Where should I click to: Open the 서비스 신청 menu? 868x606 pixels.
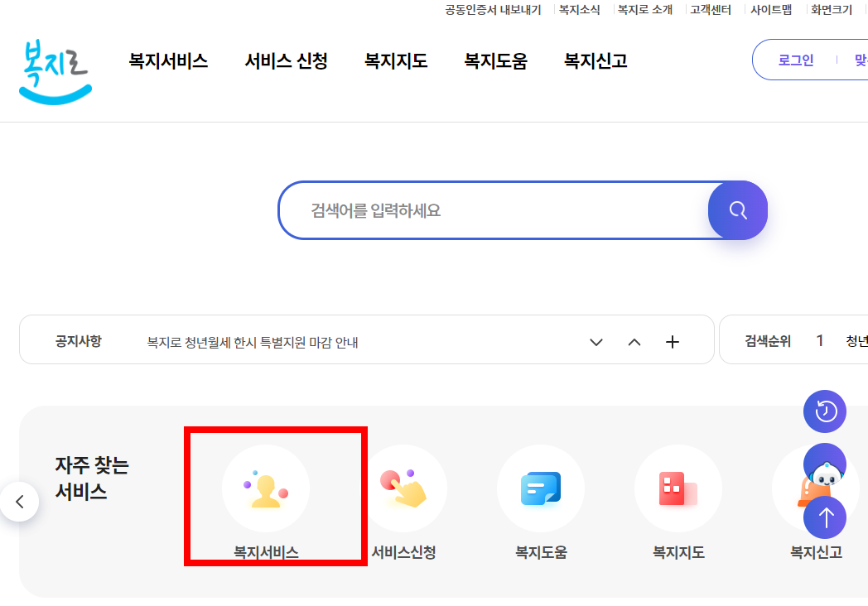pyautogui.click(x=286, y=60)
